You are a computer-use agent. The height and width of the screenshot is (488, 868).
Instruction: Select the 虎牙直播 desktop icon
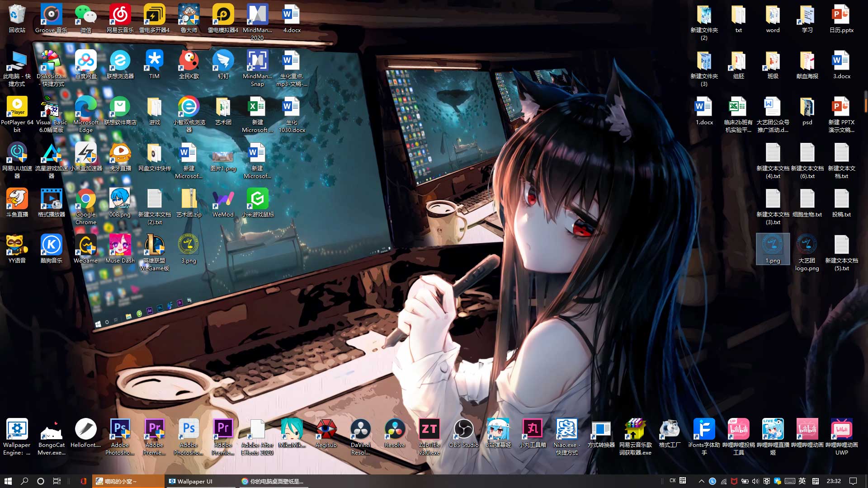coord(120,157)
